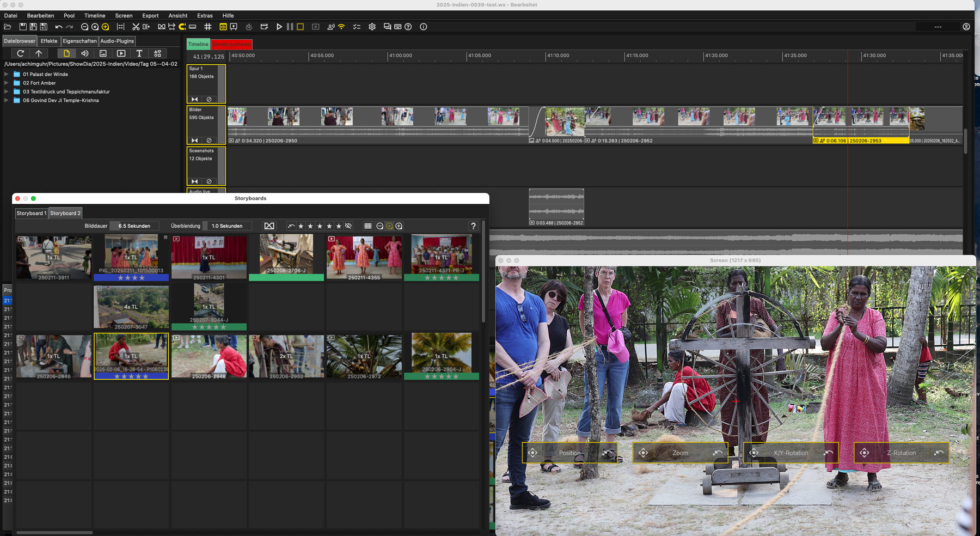Go up one folder level in file browser

(39, 53)
